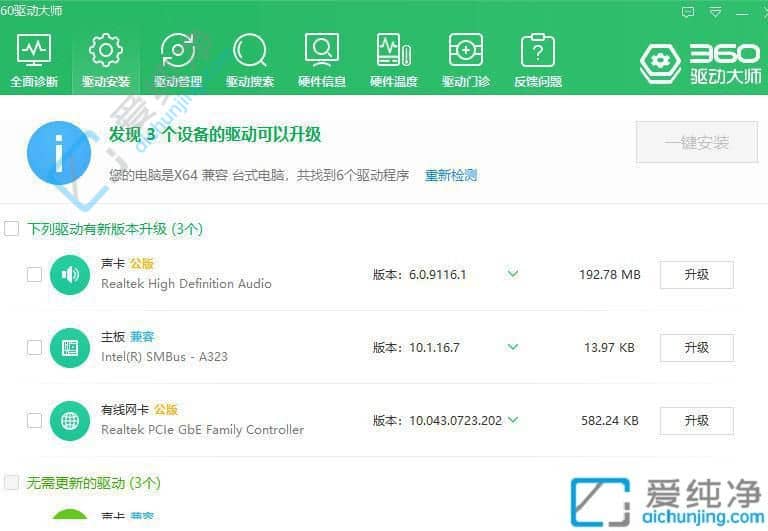
Task: Open the title bar dropdown menu icon
Action: coord(716,12)
